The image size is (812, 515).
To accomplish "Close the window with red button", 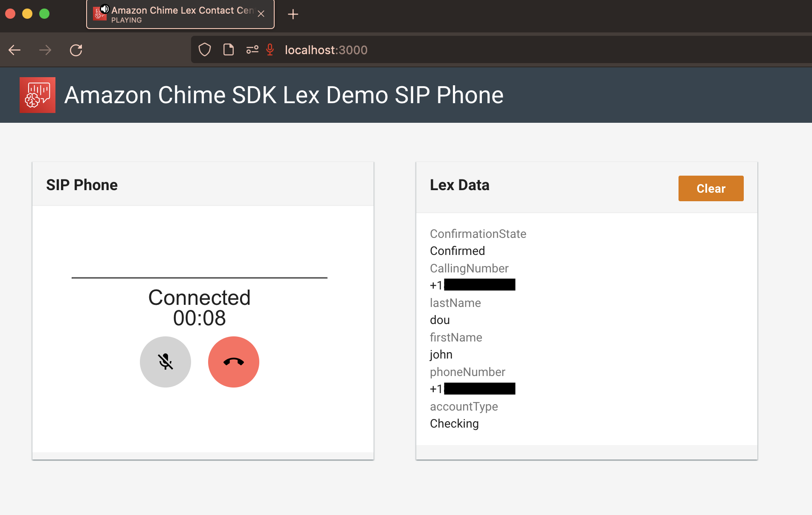I will [10, 14].
